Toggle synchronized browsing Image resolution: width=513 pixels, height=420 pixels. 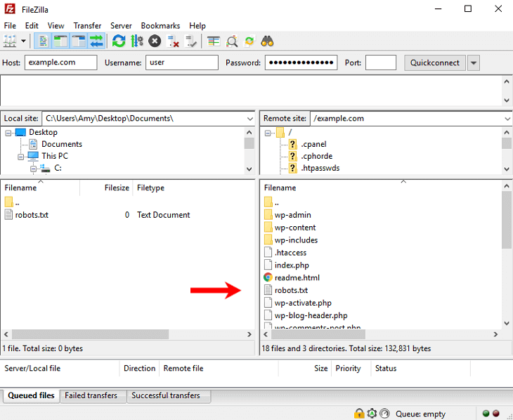[249, 41]
